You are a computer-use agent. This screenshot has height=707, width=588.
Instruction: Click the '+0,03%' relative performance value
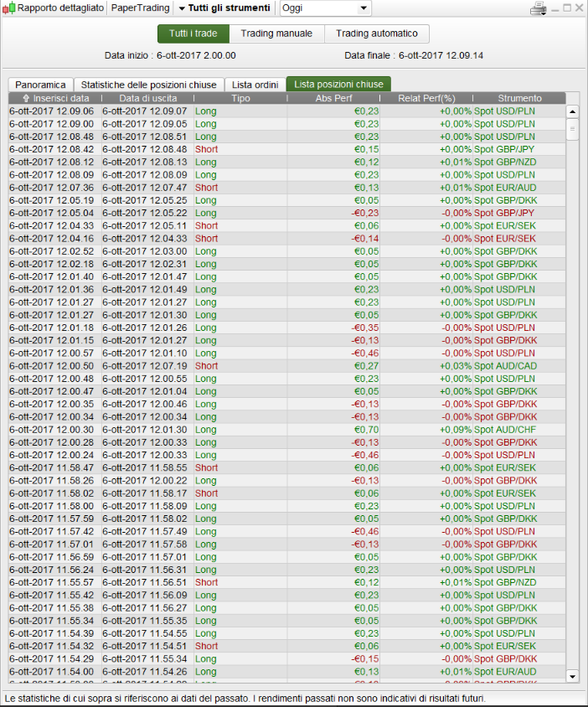[x=456, y=366]
